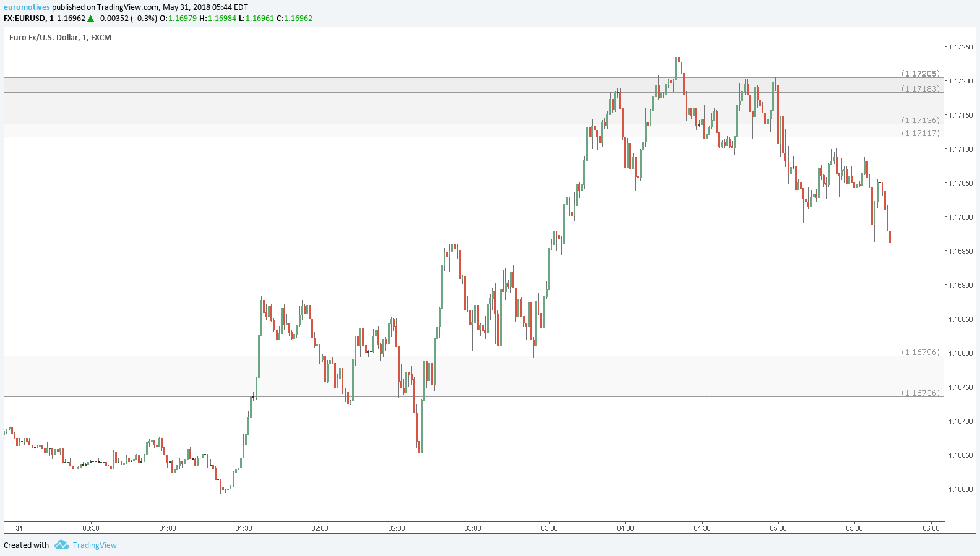Click the 1.16796 level label
Viewport: 980px width, 556px height.
click(x=921, y=353)
